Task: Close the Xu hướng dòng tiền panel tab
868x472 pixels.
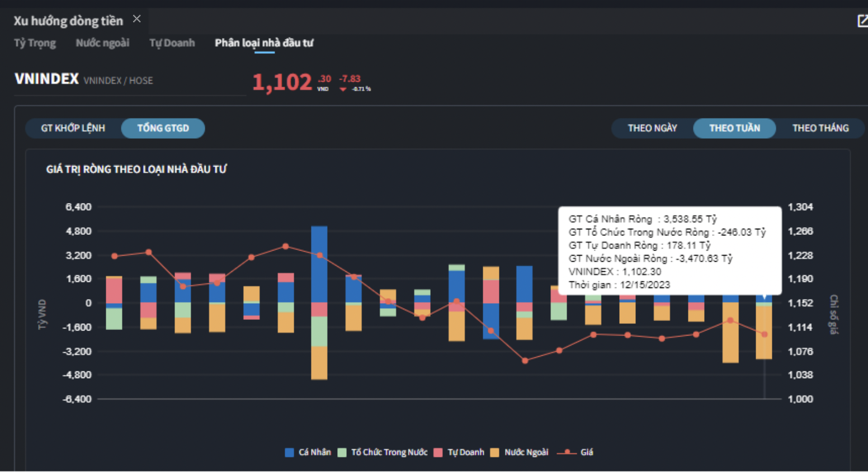Action: pos(136,19)
